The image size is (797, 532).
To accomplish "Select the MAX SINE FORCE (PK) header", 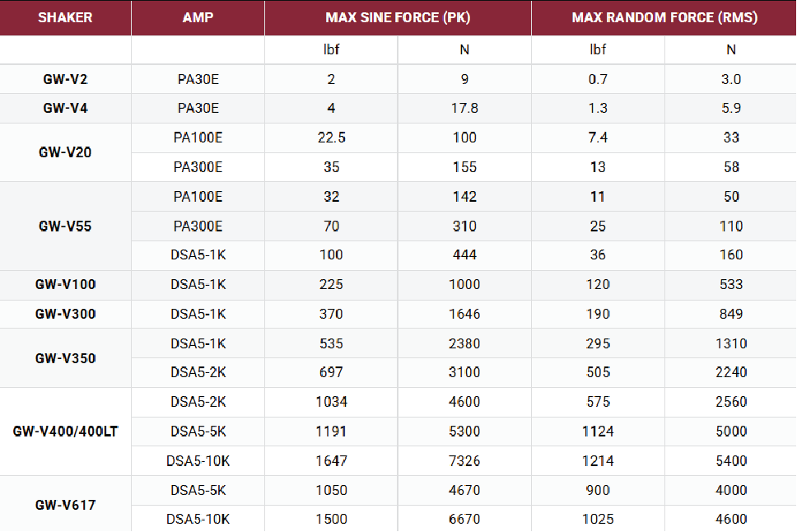I will click(x=398, y=17).
